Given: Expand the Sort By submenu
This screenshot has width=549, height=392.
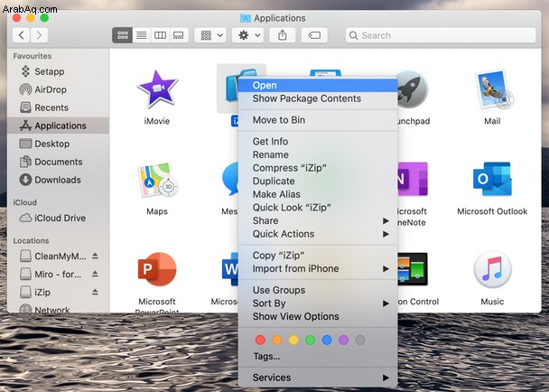Looking at the screenshot, I should [318, 303].
